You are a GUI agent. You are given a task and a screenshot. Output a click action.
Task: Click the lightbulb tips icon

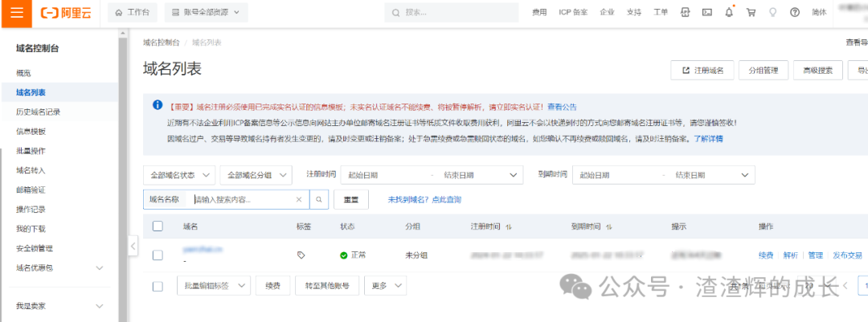click(x=773, y=12)
